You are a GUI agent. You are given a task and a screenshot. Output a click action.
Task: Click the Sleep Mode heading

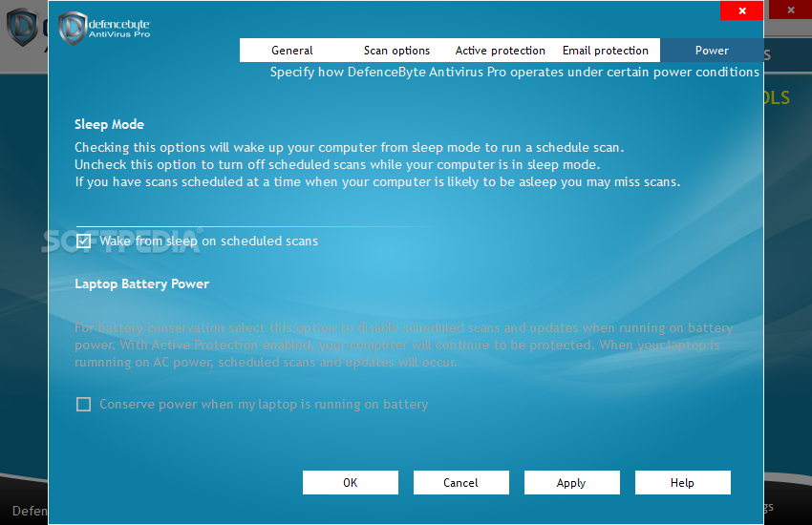click(x=109, y=124)
